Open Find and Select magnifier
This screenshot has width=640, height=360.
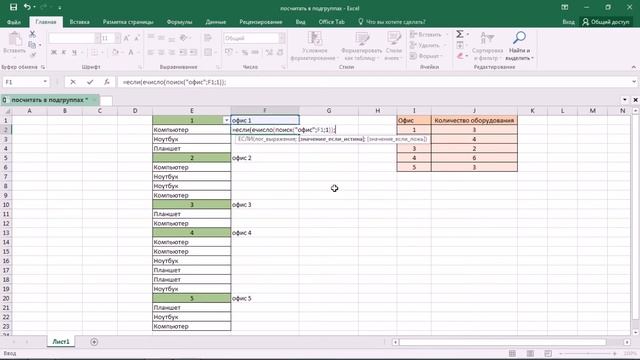[519, 39]
